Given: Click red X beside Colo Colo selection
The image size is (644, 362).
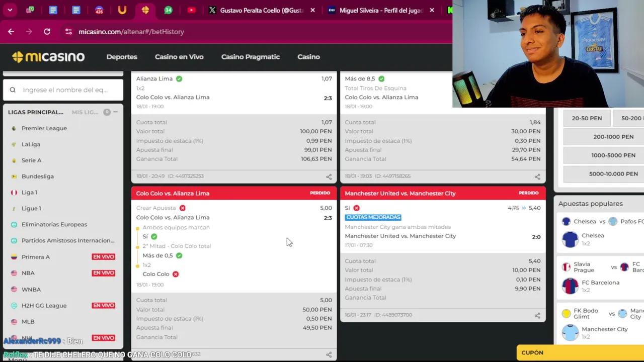Looking at the screenshot, I should pos(176,274).
